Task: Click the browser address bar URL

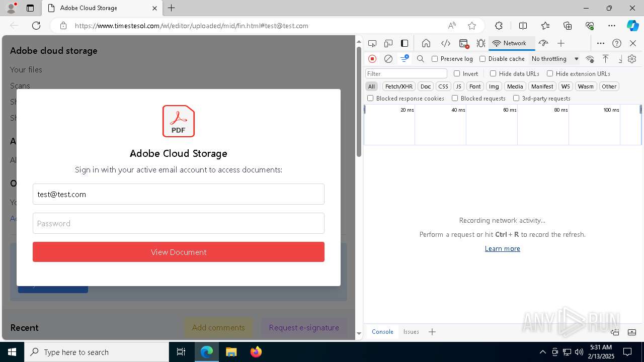Action: pos(191,26)
